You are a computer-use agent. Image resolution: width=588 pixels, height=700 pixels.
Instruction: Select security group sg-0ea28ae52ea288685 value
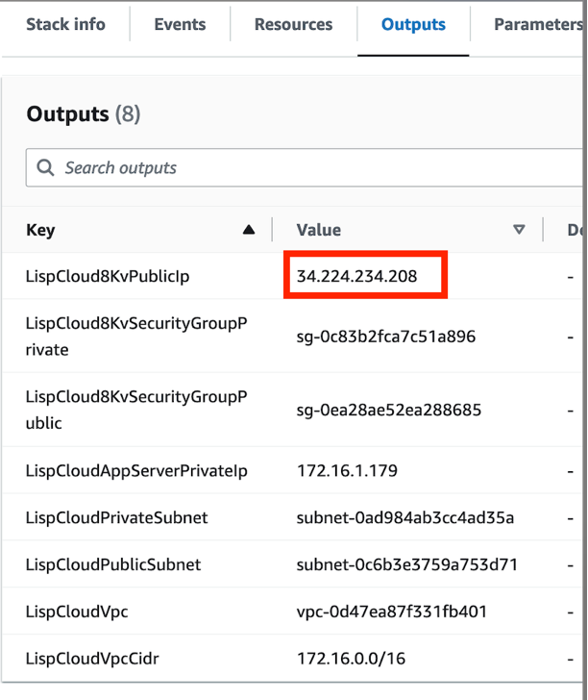pyautogui.click(x=389, y=411)
